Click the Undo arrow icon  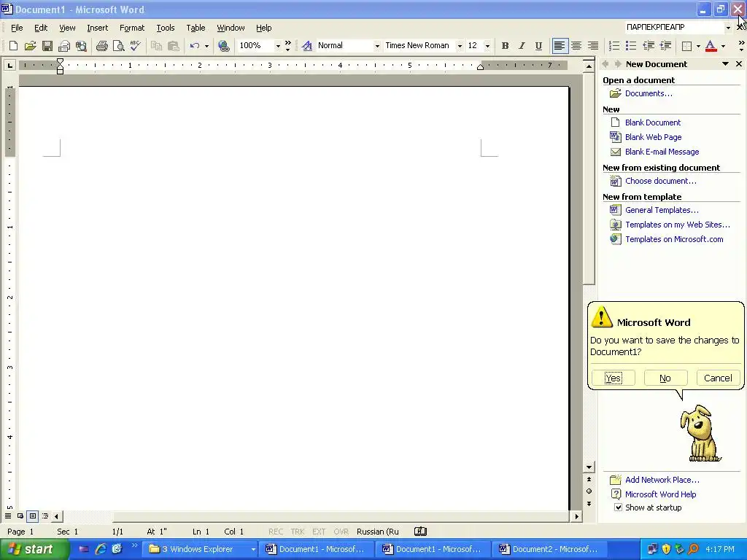194,46
